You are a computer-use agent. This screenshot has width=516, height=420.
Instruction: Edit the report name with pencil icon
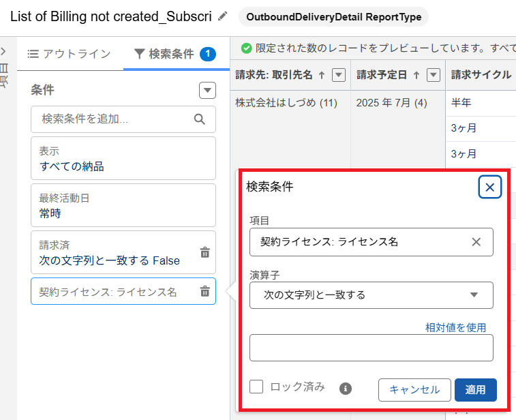(223, 16)
